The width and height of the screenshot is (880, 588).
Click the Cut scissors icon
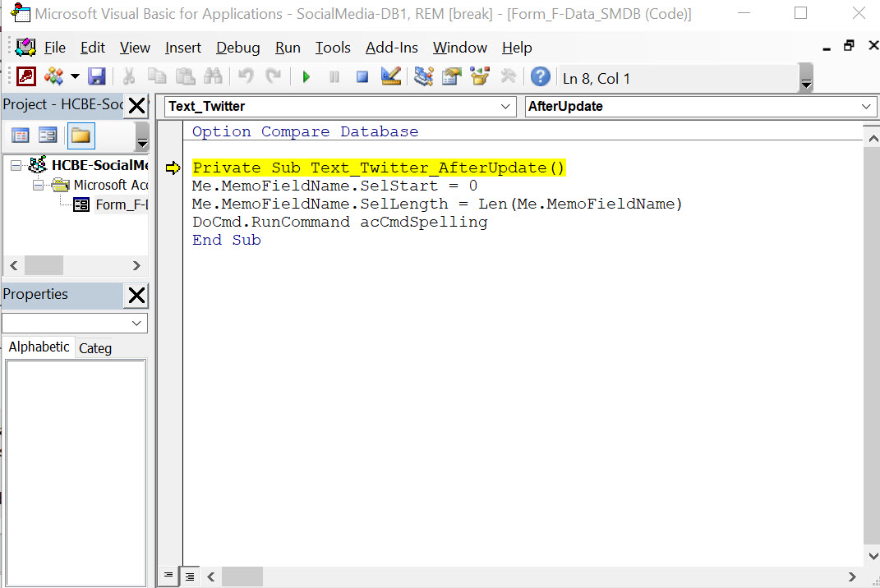point(129,76)
